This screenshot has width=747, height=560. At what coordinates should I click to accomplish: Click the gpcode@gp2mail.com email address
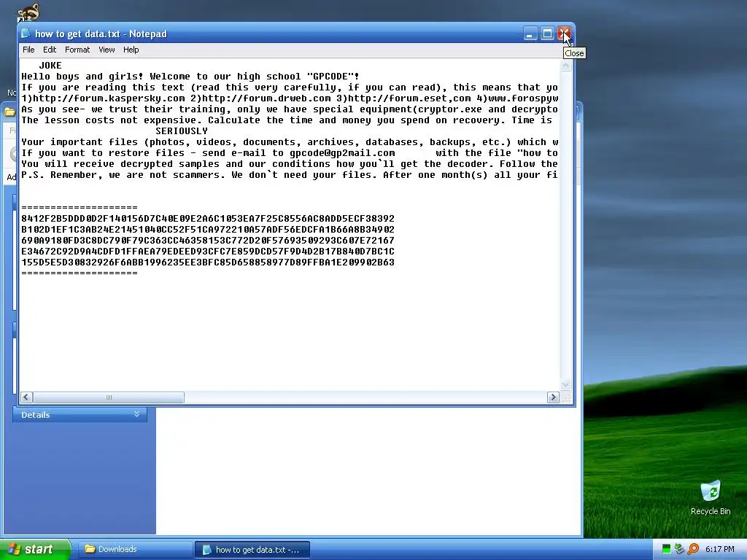[x=342, y=153]
